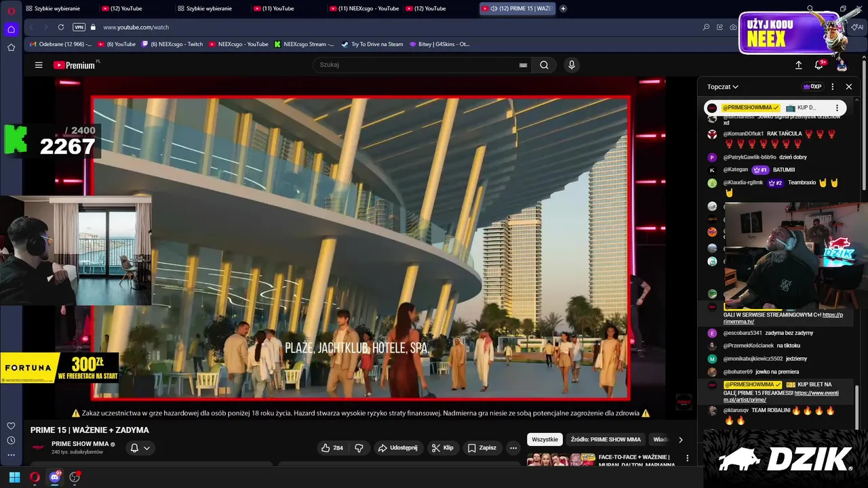Switch to first Szybkie wybieranie tab
868x488 pixels.
click(57, 9)
